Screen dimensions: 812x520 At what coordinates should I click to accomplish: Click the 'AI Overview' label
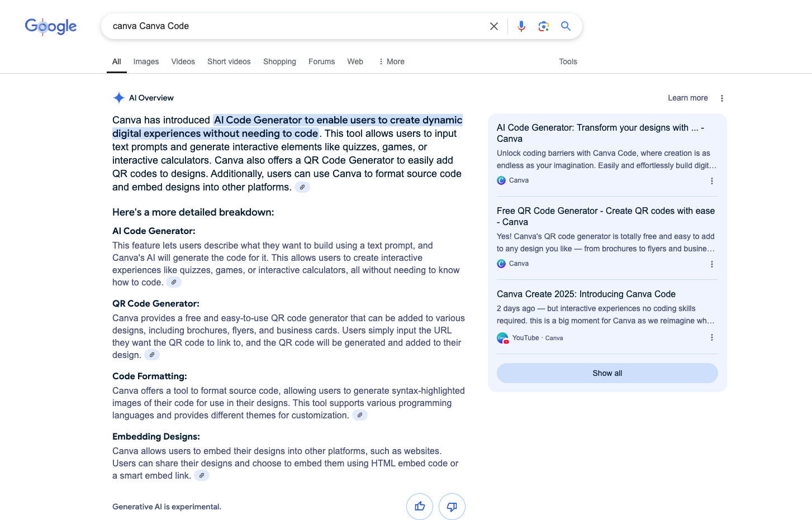[151, 98]
